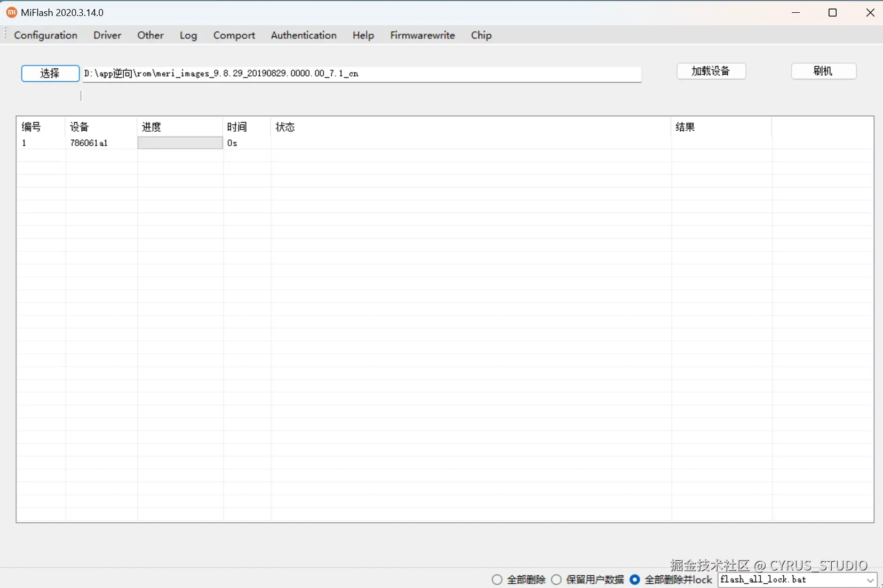Image resolution: width=883 pixels, height=588 pixels.
Task: Click the 选择 button to choose ROM folder
Action: coord(50,73)
